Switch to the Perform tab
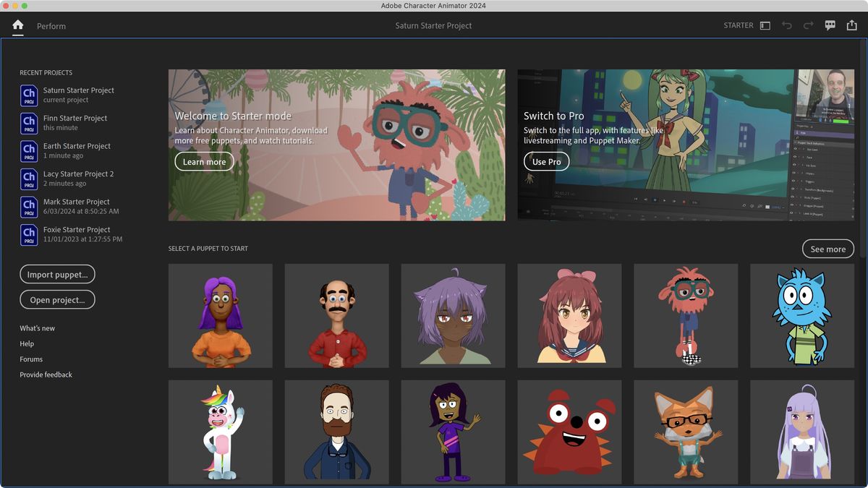This screenshot has width=868, height=488. [x=51, y=26]
